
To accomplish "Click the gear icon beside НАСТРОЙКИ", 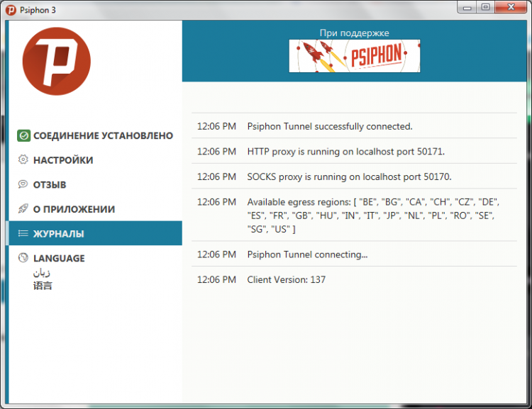I will (23, 160).
